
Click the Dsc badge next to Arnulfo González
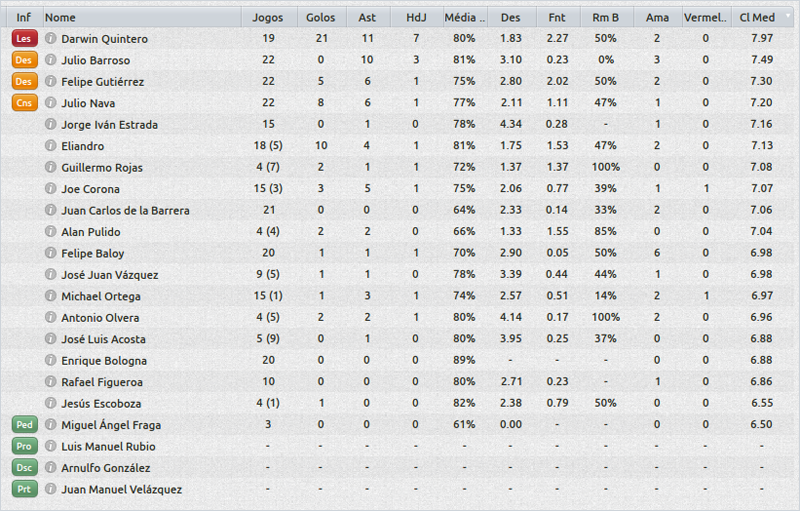pos(23,468)
